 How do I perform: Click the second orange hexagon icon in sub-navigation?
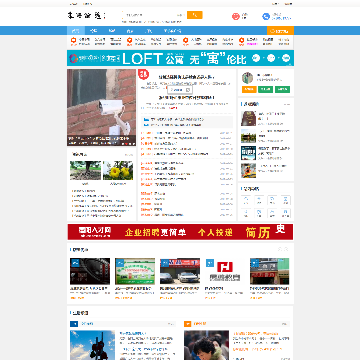[x=130, y=41]
